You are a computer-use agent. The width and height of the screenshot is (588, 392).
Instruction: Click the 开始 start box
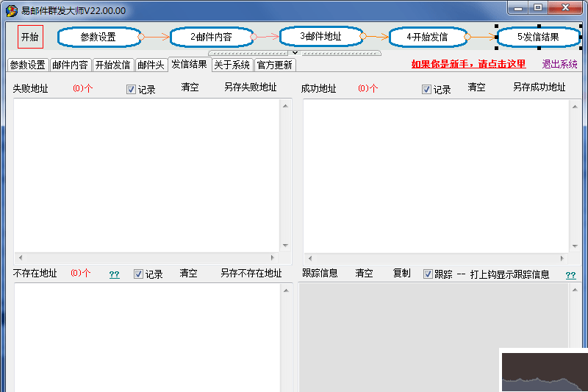[30, 37]
